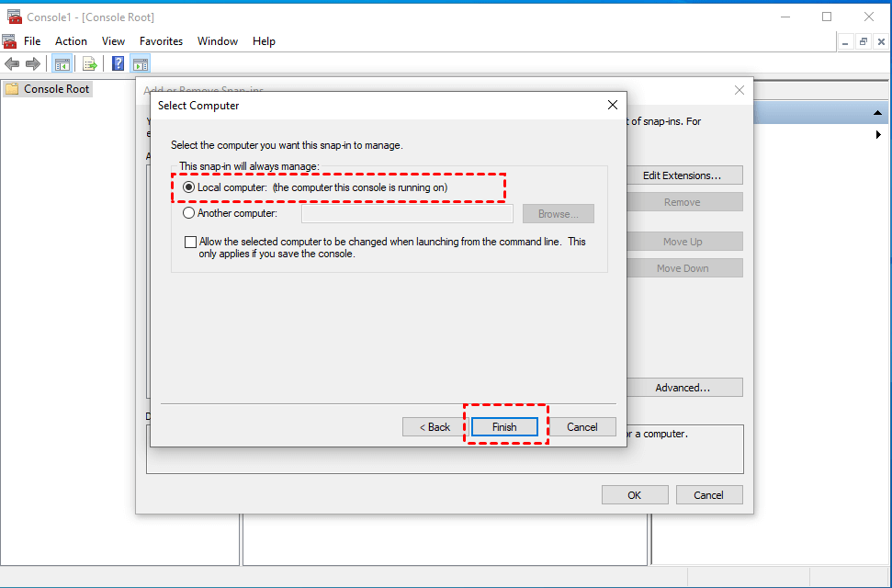This screenshot has height=588, width=892.
Task: Click the Forward arrow toolbar icon
Action: point(33,63)
